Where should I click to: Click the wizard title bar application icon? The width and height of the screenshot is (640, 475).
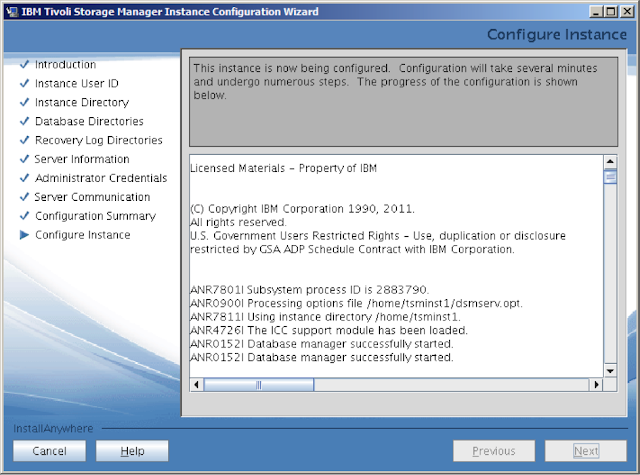(x=12, y=11)
